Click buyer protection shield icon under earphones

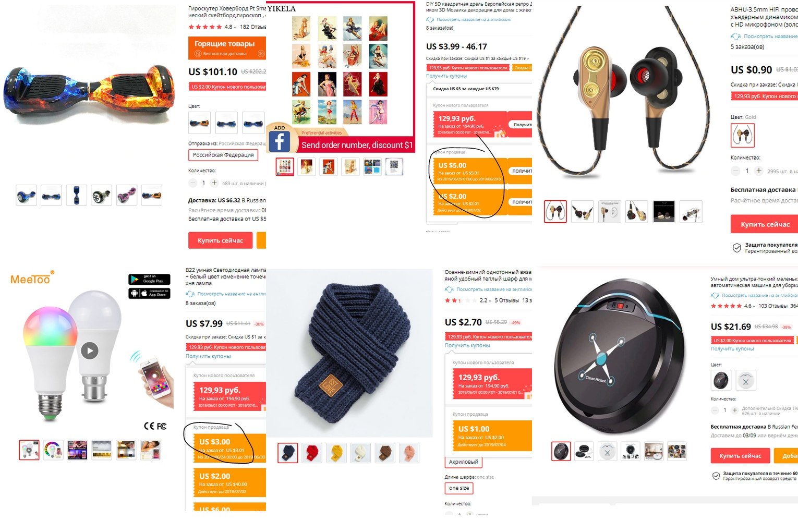coord(736,248)
